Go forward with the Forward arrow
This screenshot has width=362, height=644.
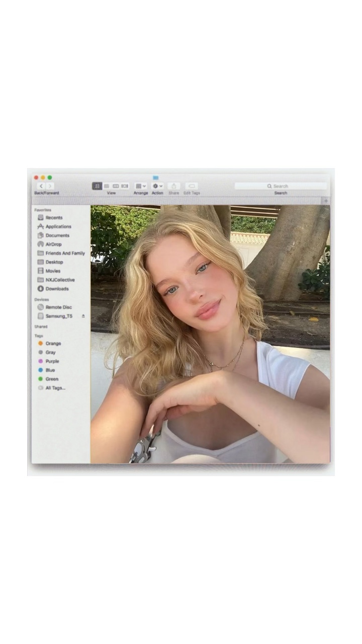pos(50,186)
